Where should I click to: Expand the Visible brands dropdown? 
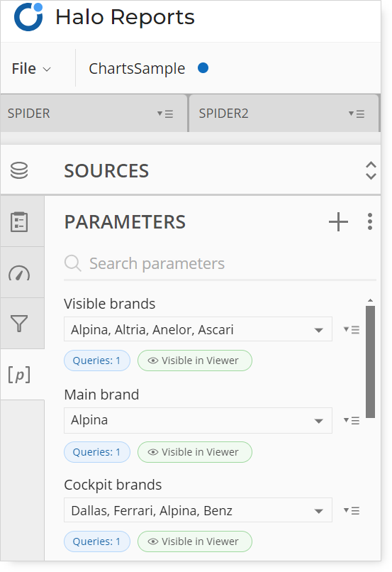198,329
